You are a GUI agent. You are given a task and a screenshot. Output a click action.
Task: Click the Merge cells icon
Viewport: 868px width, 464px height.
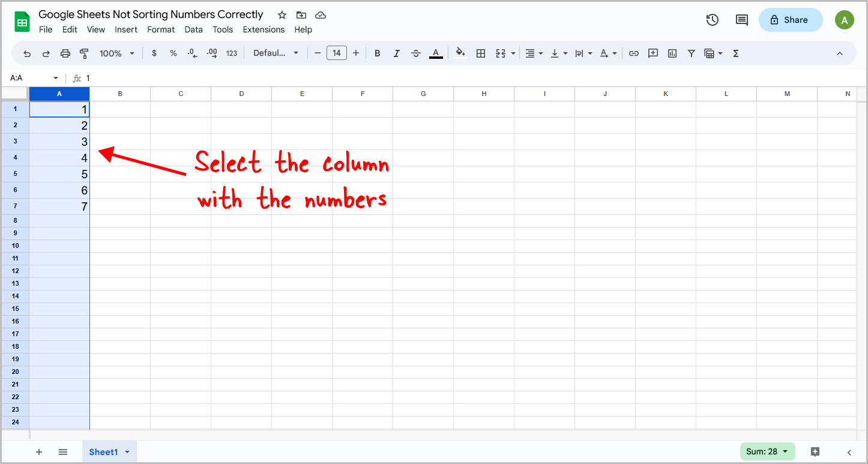501,53
